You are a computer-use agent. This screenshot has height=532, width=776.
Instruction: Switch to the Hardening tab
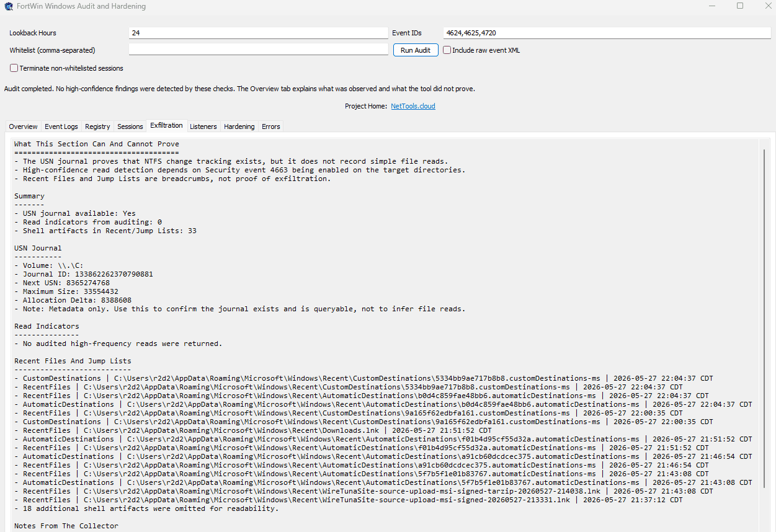pyautogui.click(x=239, y=126)
